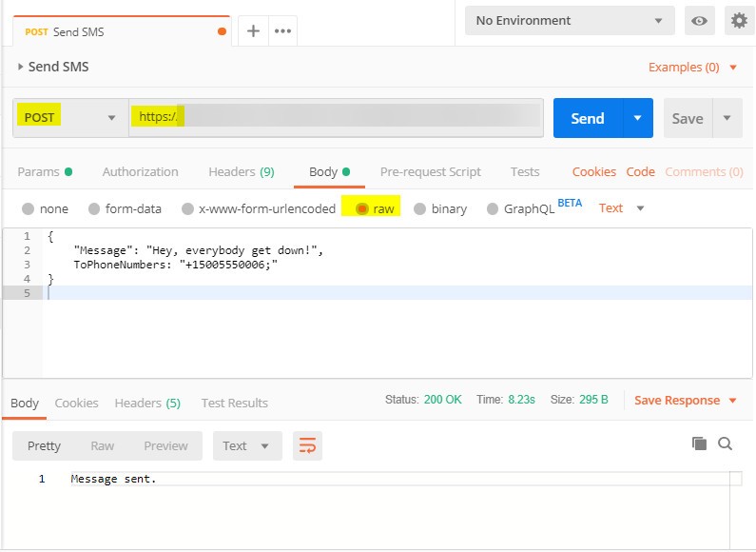The height and width of the screenshot is (552, 756).
Task: Switch to request Body tab
Action: tap(329, 171)
